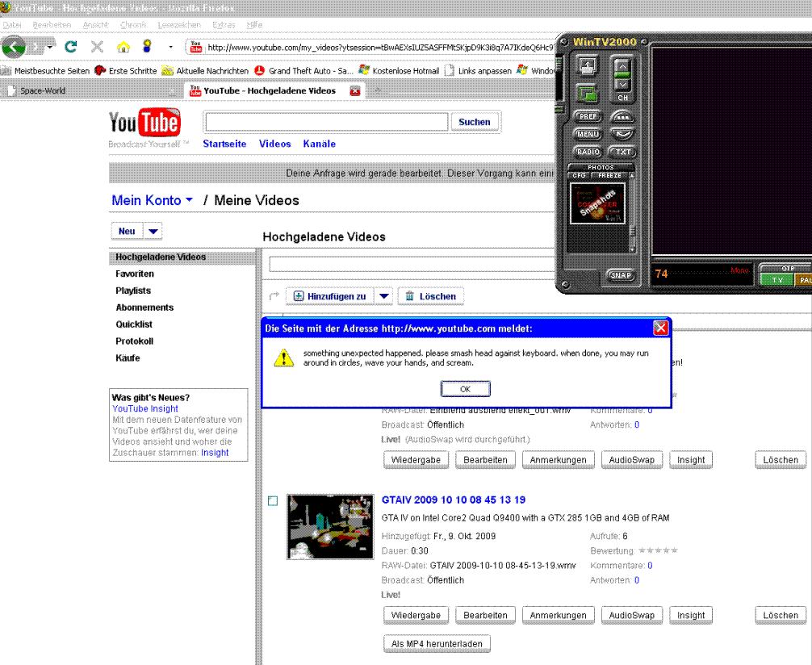Channel down arrow in WinTV2000
This screenshot has width=812, height=665.
622,84
